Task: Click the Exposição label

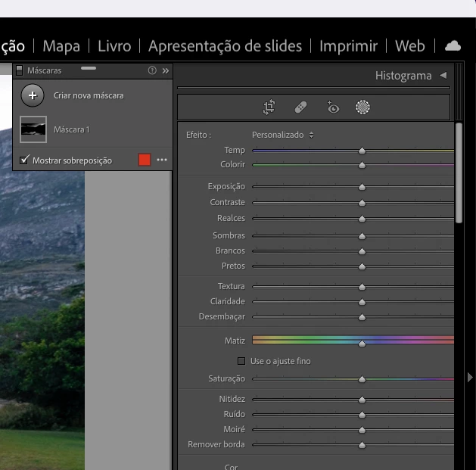Action: 226,186
